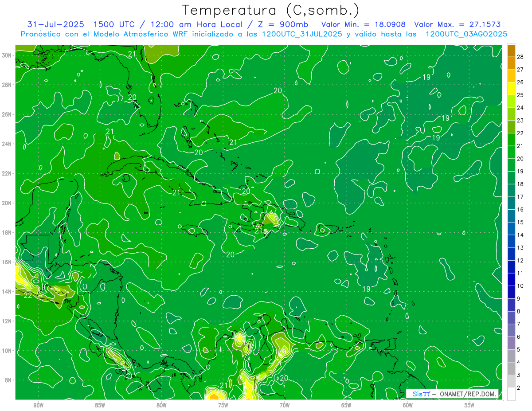532x411 pixels.
Task: Pick the yellow swatch between 25 and 26
Action: (x=511, y=88)
